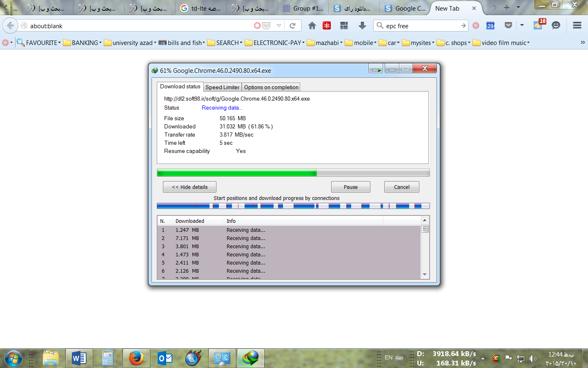Click the red circle icon next to the search box
Image resolution: width=588 pixels, height=368 pixels.
[x=476, y=26]
